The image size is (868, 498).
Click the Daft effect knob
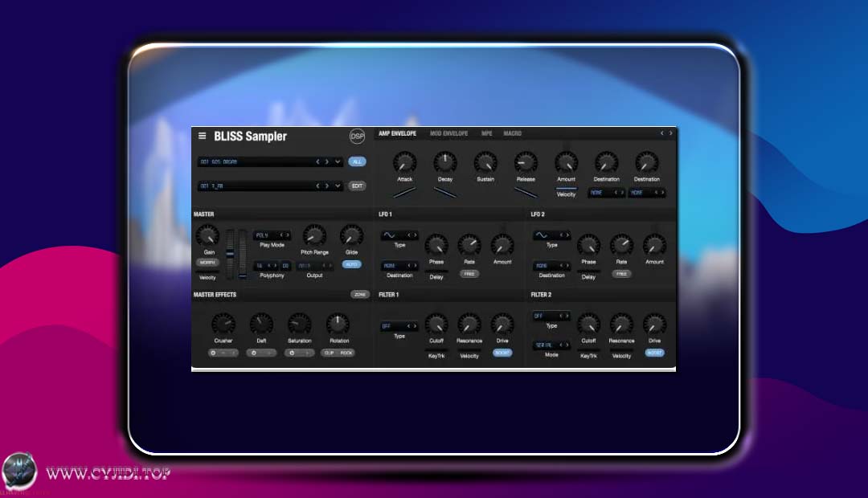pos(261,325)
